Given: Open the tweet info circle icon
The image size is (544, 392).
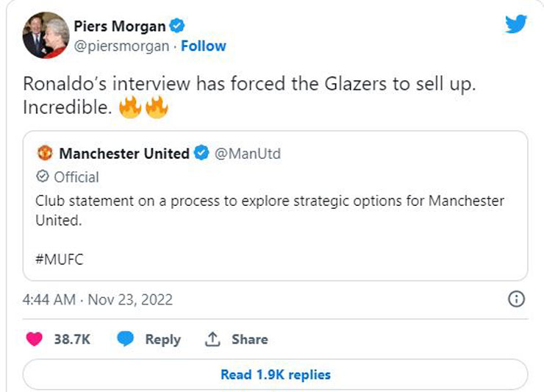Looking at the screenshot, I should (517, 299).
